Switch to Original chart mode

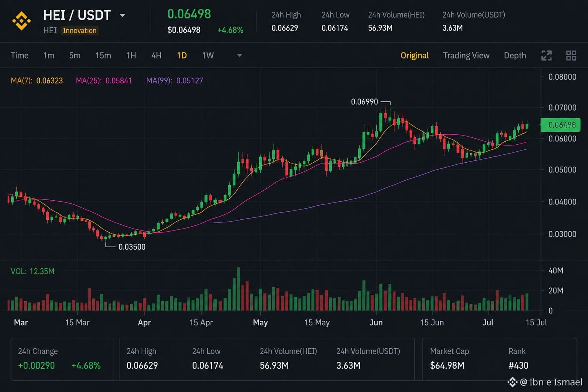pyautogui.click(x=415, y=56)
